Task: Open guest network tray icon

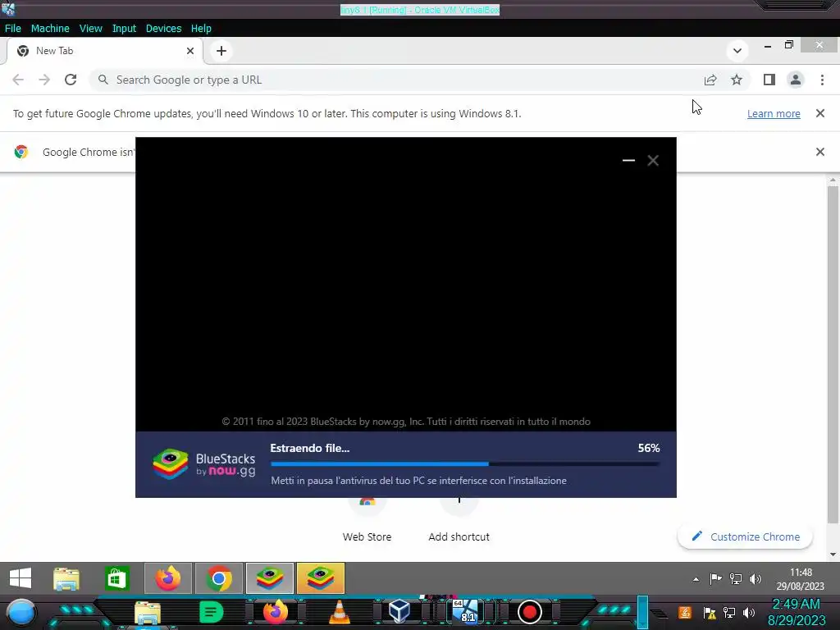Action: [736, 579]
